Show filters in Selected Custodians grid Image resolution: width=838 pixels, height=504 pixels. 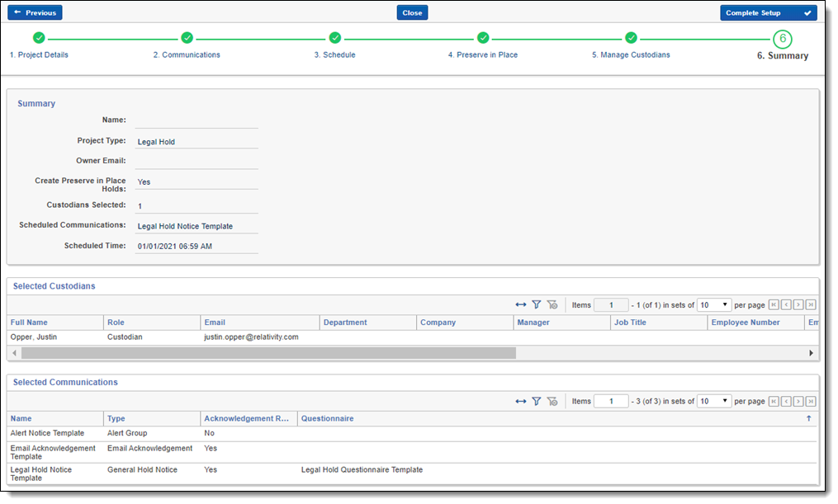click(536, 305)
